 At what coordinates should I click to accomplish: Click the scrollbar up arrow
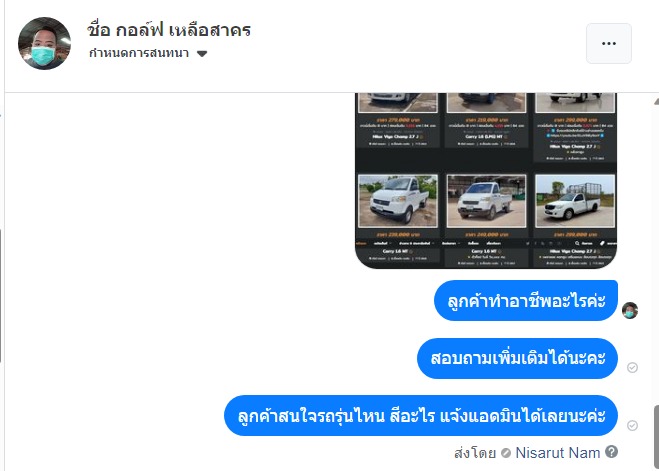(x=656, y=101)
